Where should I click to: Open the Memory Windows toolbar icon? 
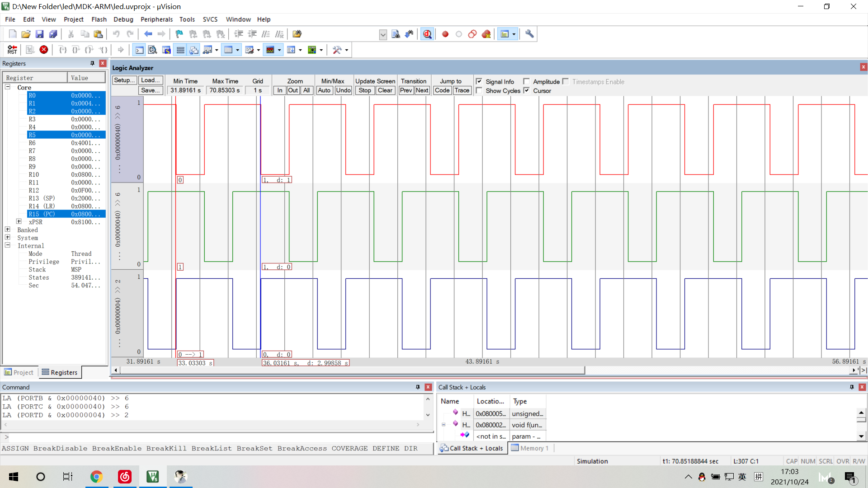tap(229, 50)
